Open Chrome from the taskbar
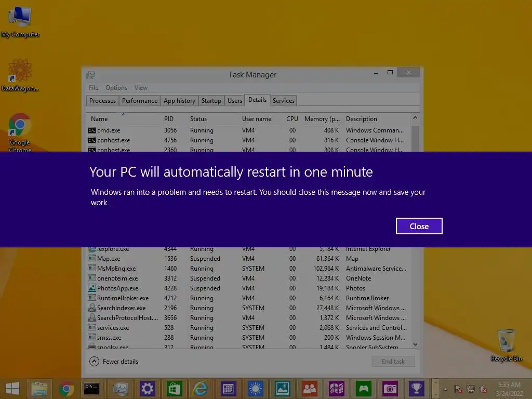The height and width of the screenshot is (399, 532). (66, 389)
